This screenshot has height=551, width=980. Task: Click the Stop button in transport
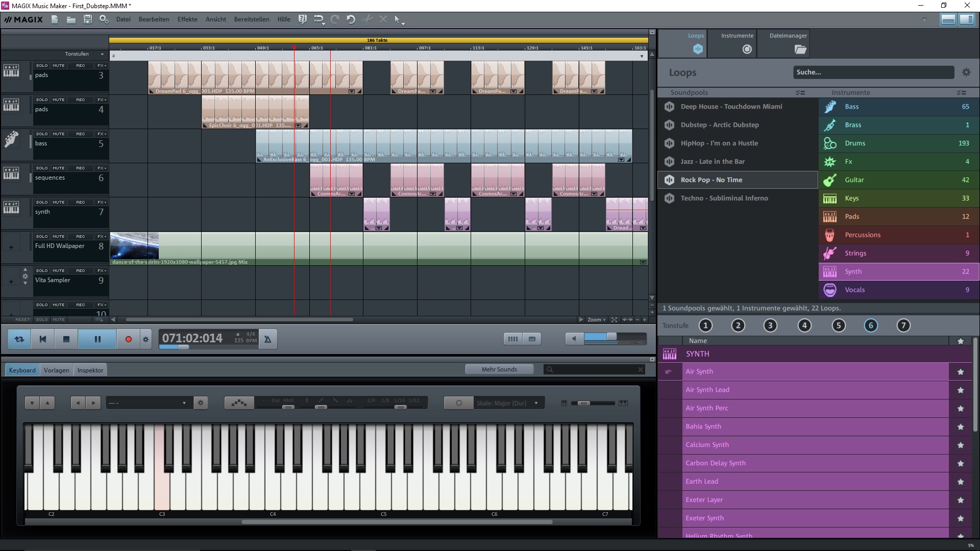pos(65,338)
